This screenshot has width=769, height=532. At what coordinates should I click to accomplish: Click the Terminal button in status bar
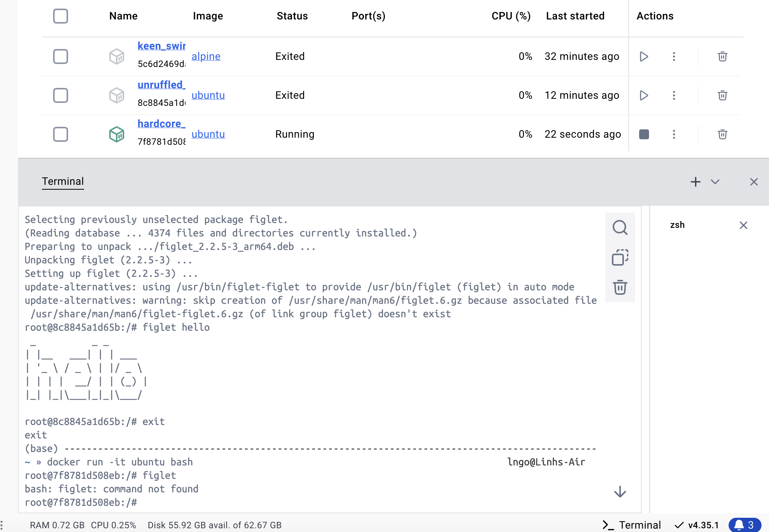(x=632, y=525)
